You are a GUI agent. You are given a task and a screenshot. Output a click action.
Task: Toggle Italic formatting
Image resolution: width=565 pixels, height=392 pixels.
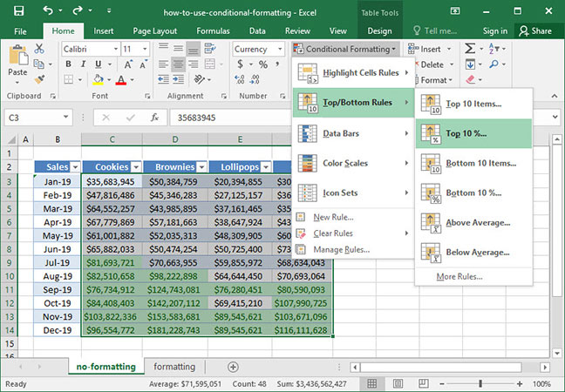tap(83, 64)
